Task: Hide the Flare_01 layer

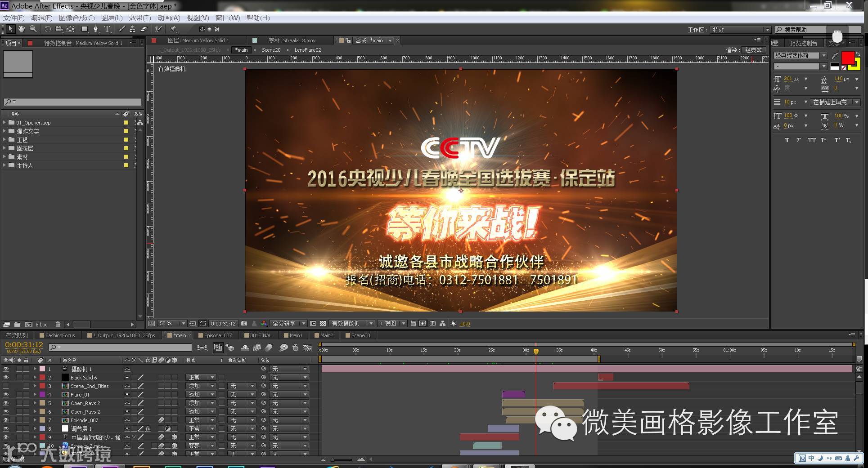Action: [6, 394]
